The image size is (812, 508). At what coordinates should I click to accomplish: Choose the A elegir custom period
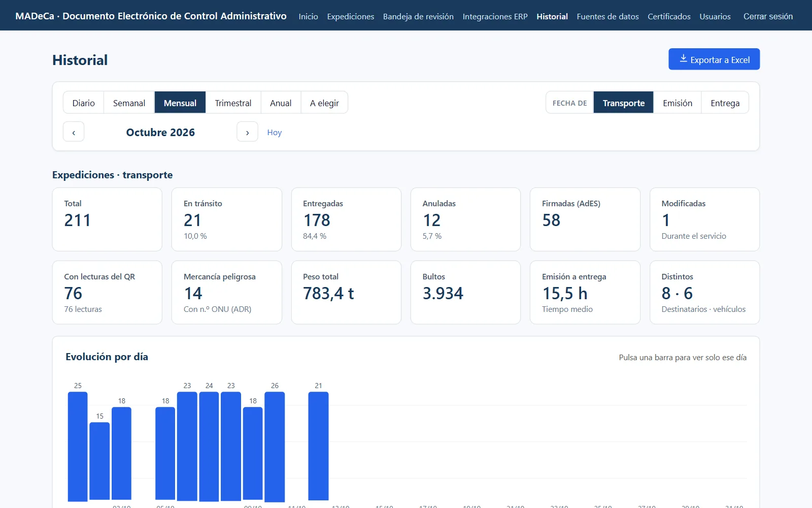[x=324, y=103]
